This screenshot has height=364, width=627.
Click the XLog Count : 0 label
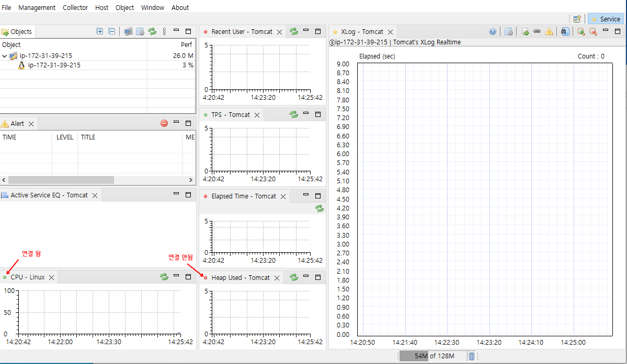tap(591, 56)
